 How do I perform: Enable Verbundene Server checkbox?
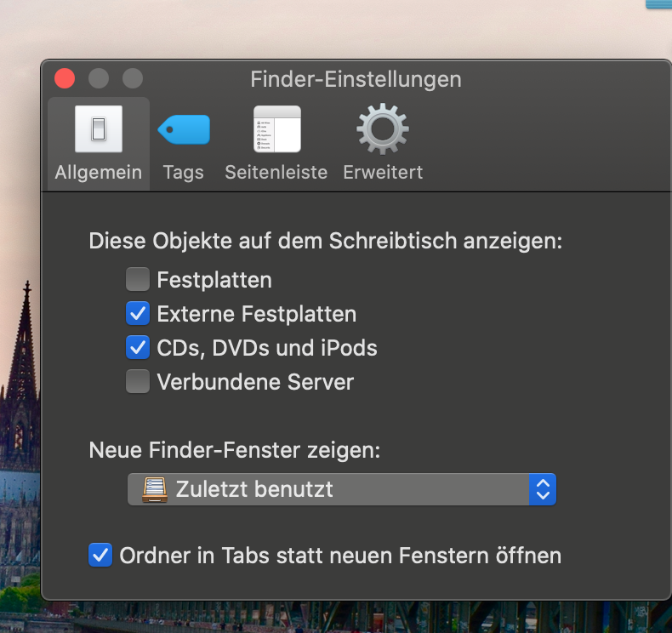click(x=137, y=382)
